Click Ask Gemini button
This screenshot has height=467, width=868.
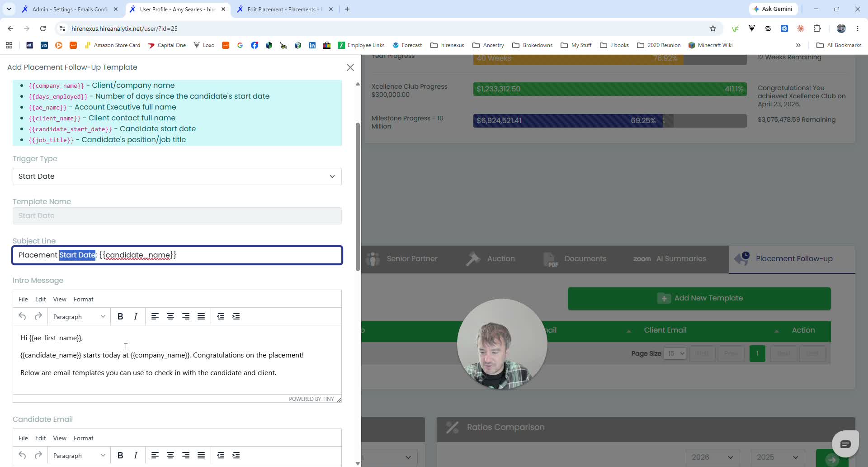tap(773, 9)
